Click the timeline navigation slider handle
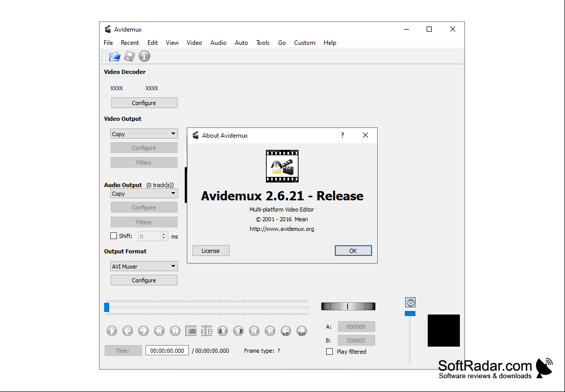 [x=107, y=307]
